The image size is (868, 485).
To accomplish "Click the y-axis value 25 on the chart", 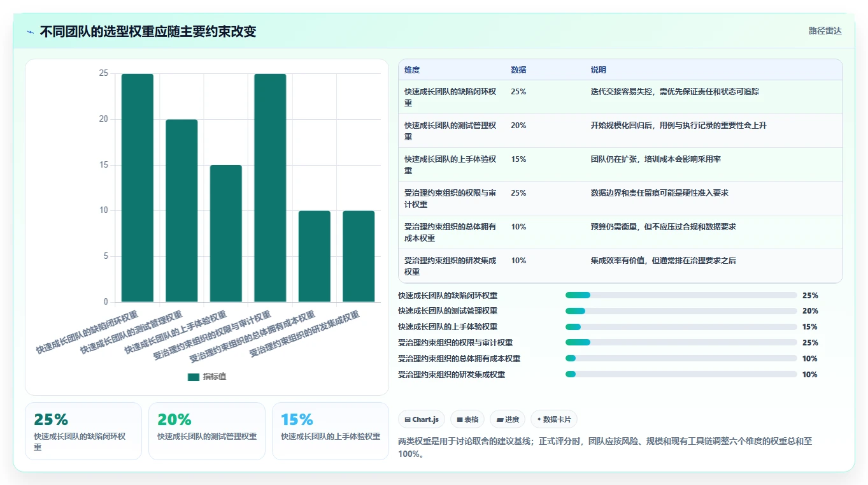I will (103, 73).
